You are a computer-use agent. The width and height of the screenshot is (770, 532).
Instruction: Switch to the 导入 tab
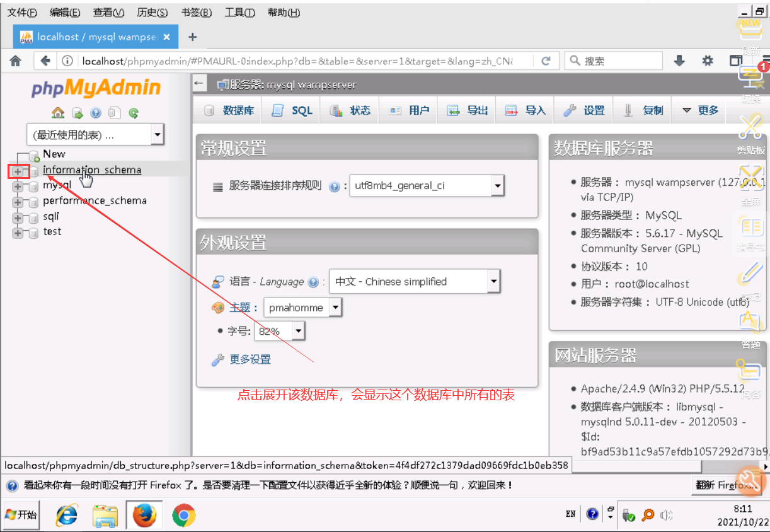point(526,110)
